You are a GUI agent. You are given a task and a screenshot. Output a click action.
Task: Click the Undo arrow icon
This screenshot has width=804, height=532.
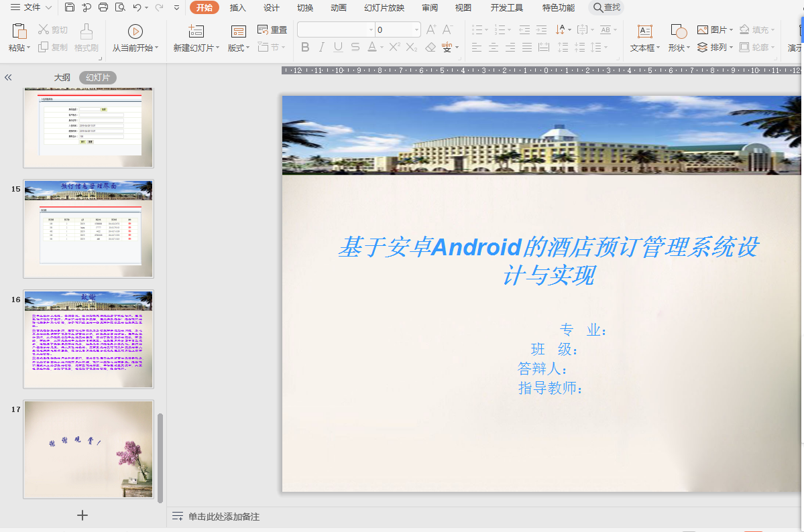pos(136,7)
